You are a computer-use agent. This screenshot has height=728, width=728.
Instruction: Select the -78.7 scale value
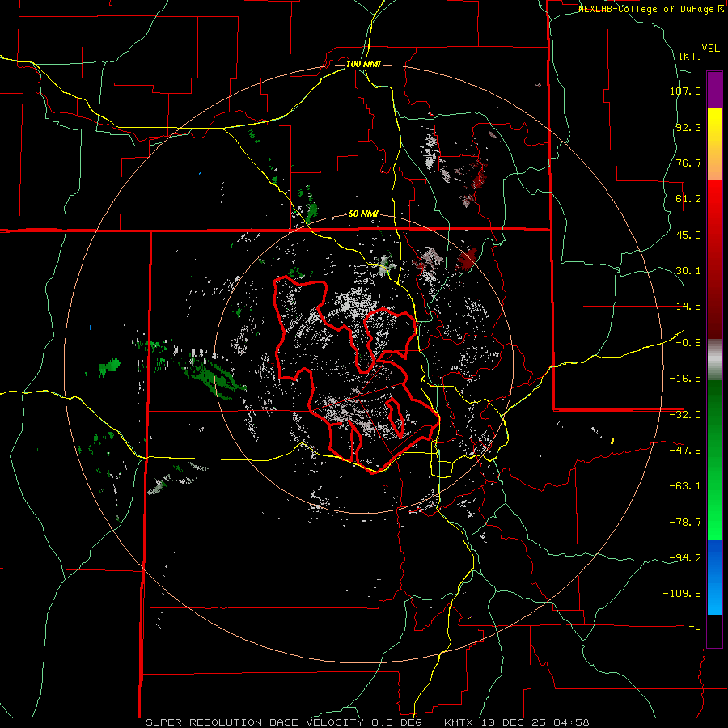click(x=685, y=523)
